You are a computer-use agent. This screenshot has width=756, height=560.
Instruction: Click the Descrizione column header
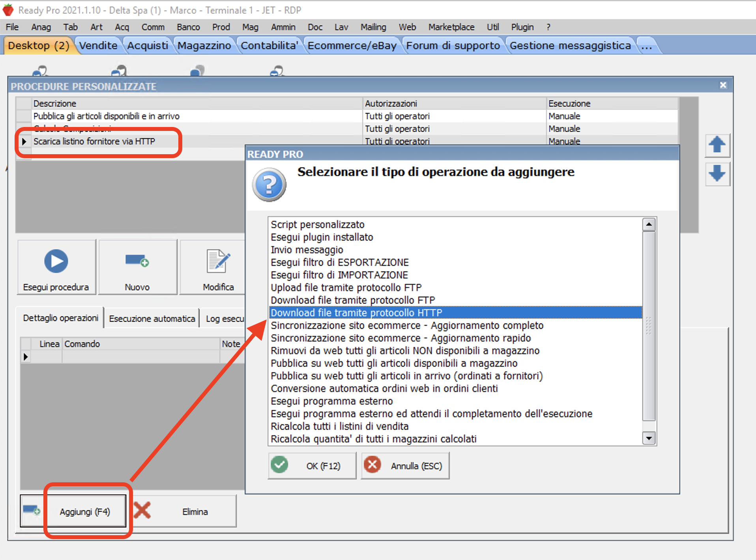(197, 103)
